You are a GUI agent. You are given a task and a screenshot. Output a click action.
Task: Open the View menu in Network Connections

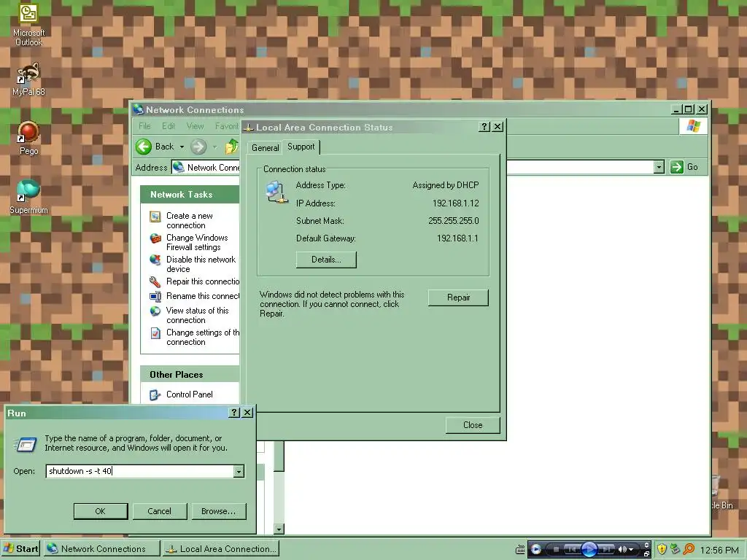195,126
